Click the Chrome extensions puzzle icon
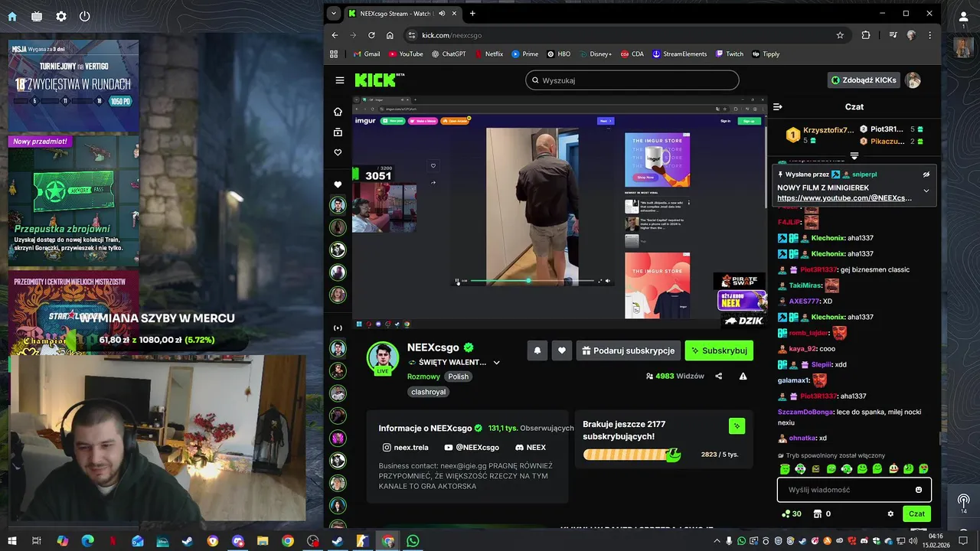Viewport: 980px width, 551px height. coord(866,35)
